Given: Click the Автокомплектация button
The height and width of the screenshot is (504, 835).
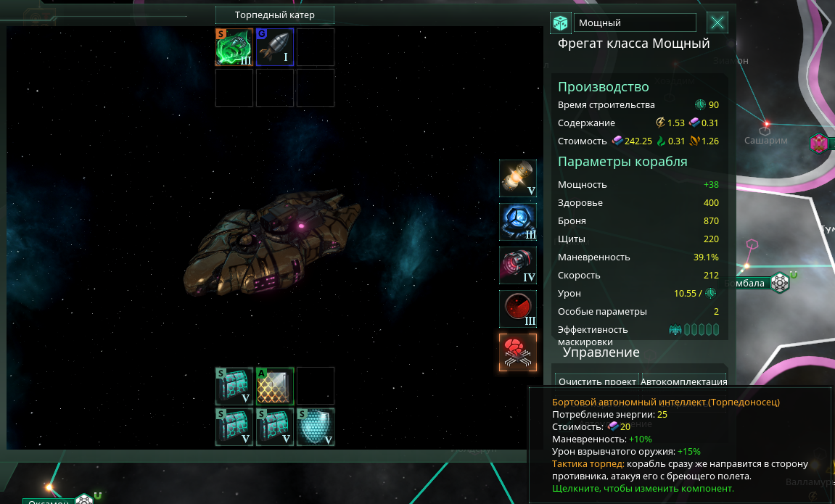Looking at the screenshot, I should (684, 381).
